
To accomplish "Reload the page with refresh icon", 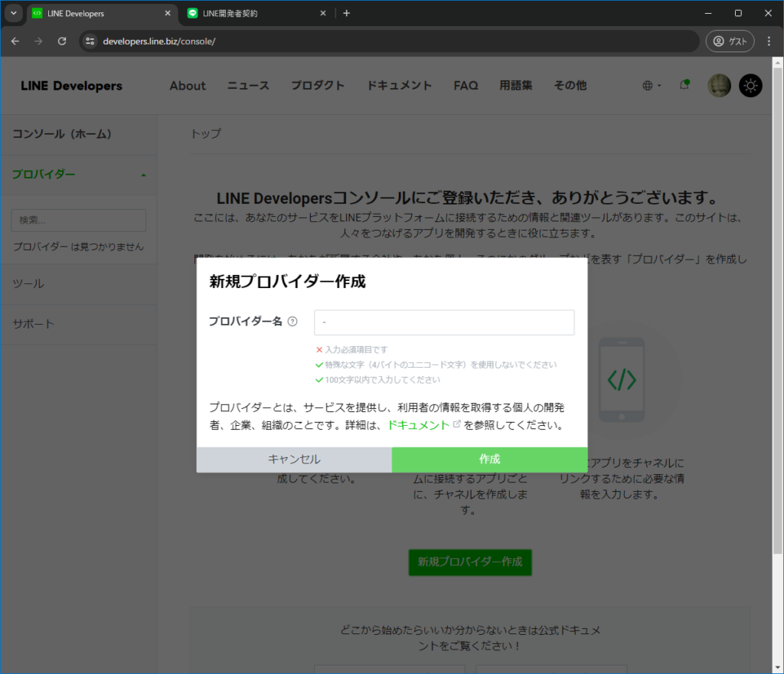I will [x=62, y=41].
